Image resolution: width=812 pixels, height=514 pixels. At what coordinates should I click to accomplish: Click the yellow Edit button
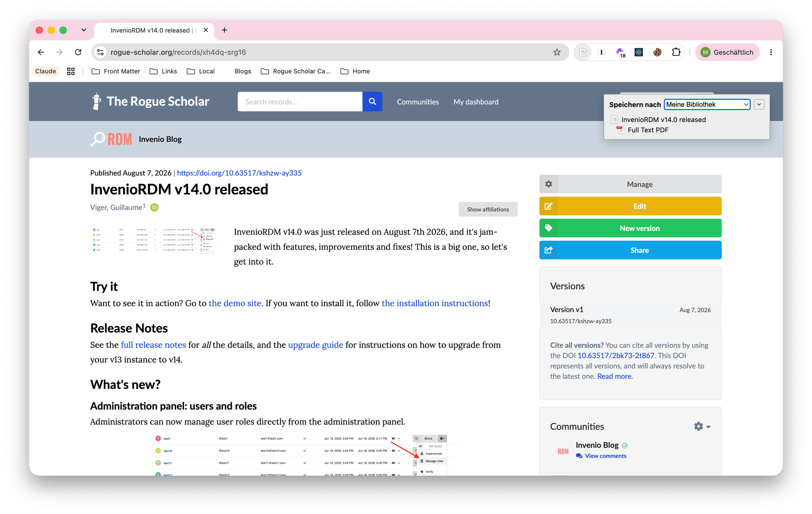[630, 206]
